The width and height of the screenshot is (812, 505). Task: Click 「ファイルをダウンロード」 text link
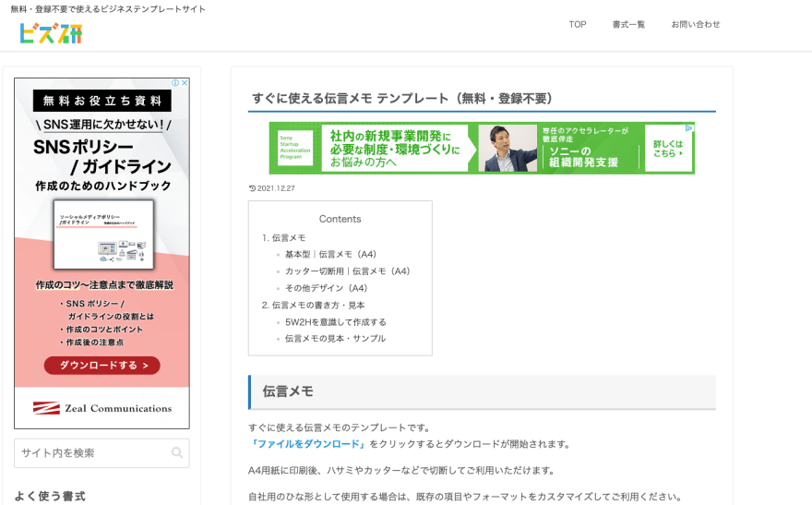tap(308, 444)
